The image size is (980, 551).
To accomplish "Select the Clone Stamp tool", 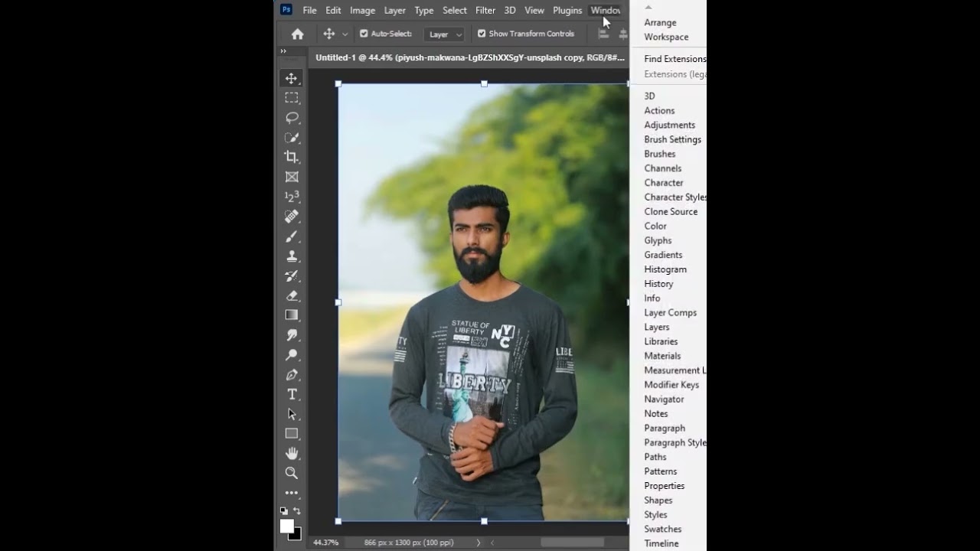I will click(292, 256).
